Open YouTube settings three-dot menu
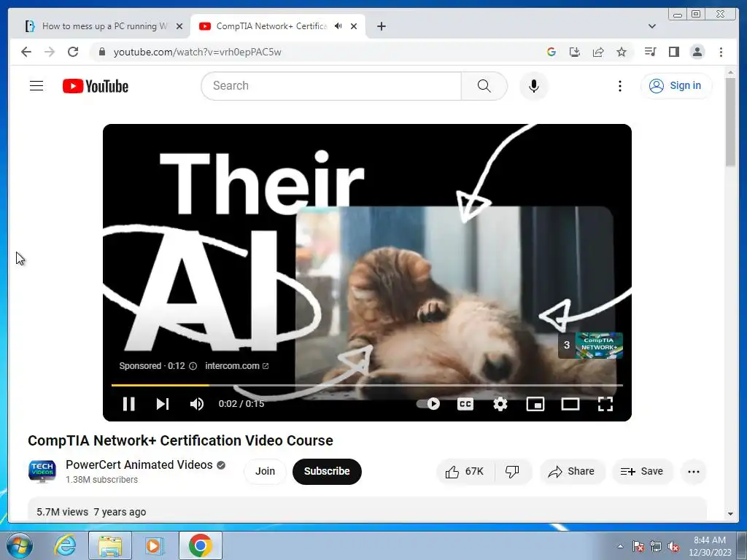 pyautogui.click(x=619, y=86)
